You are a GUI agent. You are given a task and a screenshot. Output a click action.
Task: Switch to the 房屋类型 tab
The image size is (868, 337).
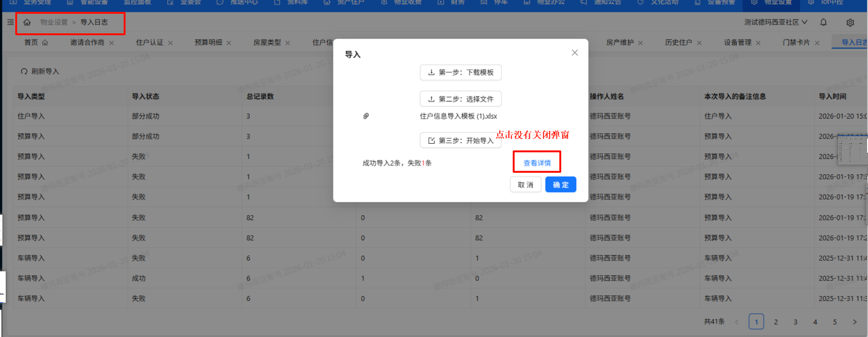(x=267, y=43)
